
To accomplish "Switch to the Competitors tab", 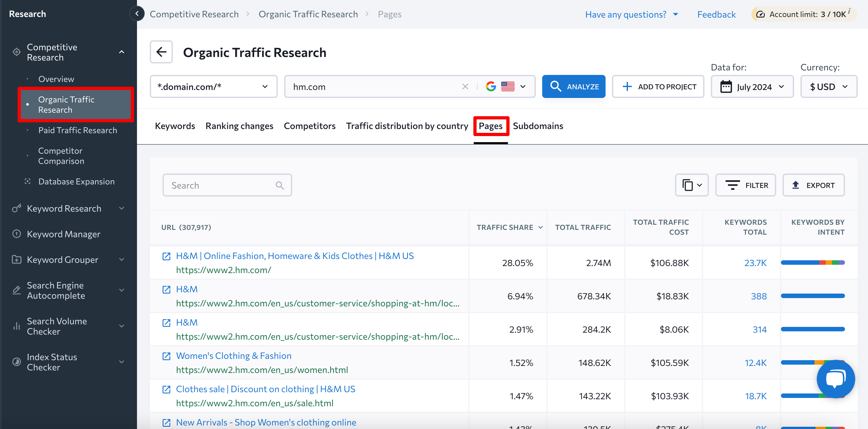I will pos(309,126).
